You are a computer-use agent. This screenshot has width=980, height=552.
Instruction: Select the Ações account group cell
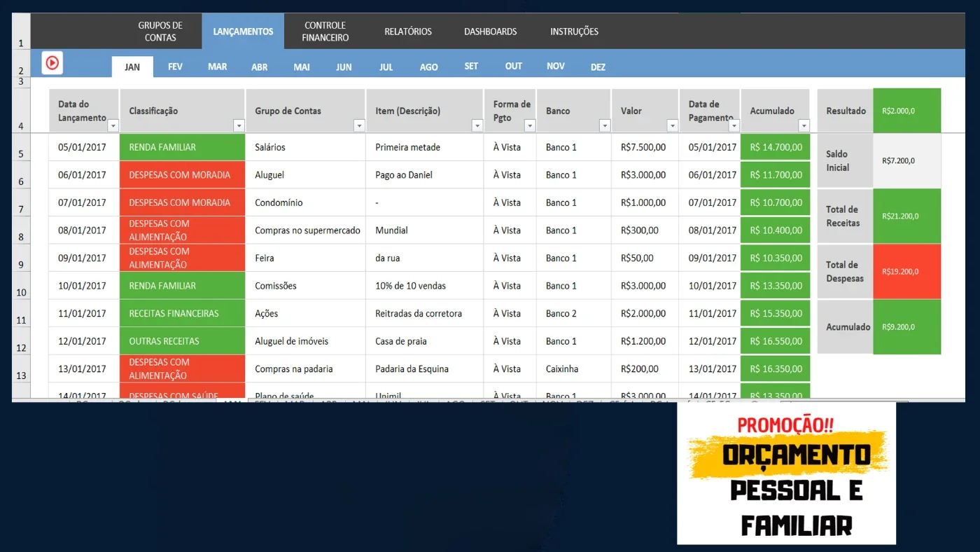click(x=306, y=313)
